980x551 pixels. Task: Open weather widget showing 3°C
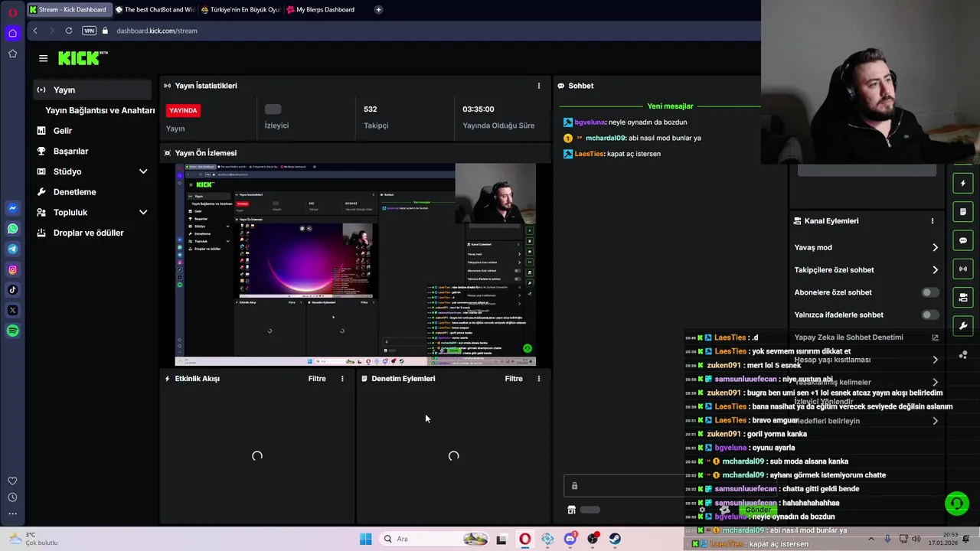click(32, 539)
